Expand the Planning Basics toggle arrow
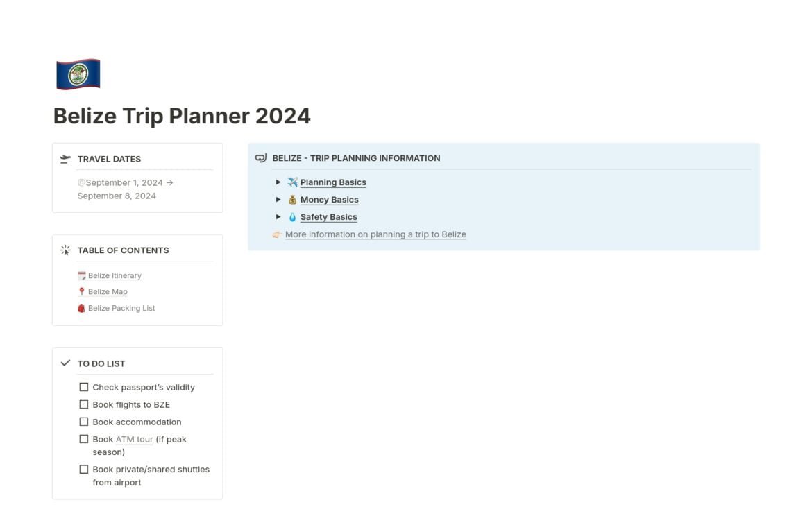The height and width of the screenshot is (507, 812). (278, 182)
